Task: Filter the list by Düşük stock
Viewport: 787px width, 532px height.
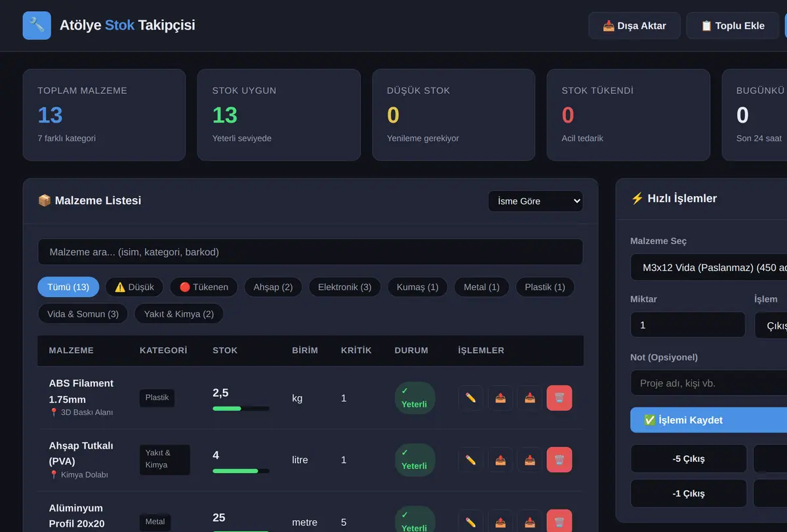Action: (134, 287)
